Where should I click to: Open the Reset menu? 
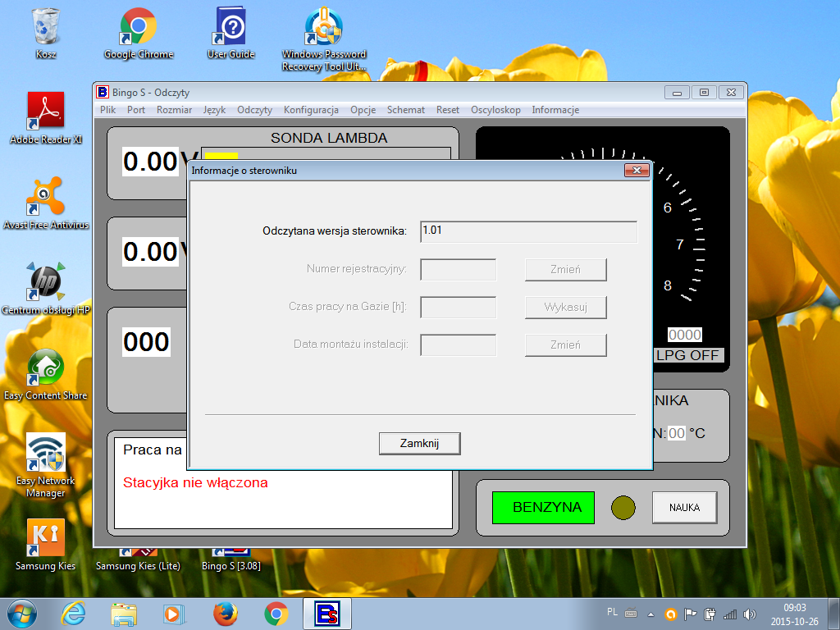point(447,110)
